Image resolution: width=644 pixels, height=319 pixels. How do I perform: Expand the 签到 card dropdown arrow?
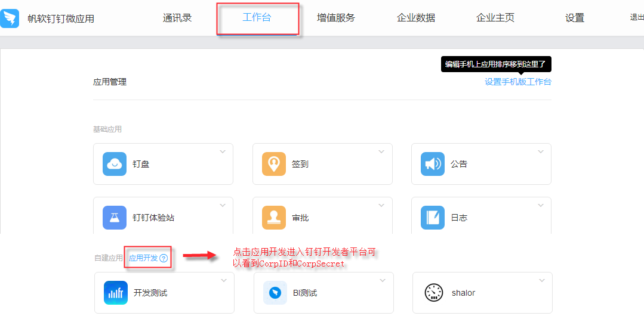pyautogui.click(x=381, y=152)
